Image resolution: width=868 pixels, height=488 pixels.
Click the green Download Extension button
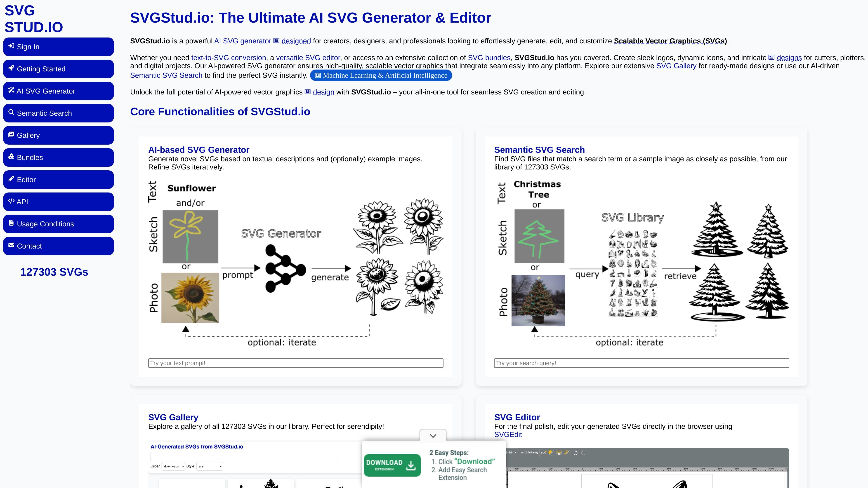click(x=392, y=465)
